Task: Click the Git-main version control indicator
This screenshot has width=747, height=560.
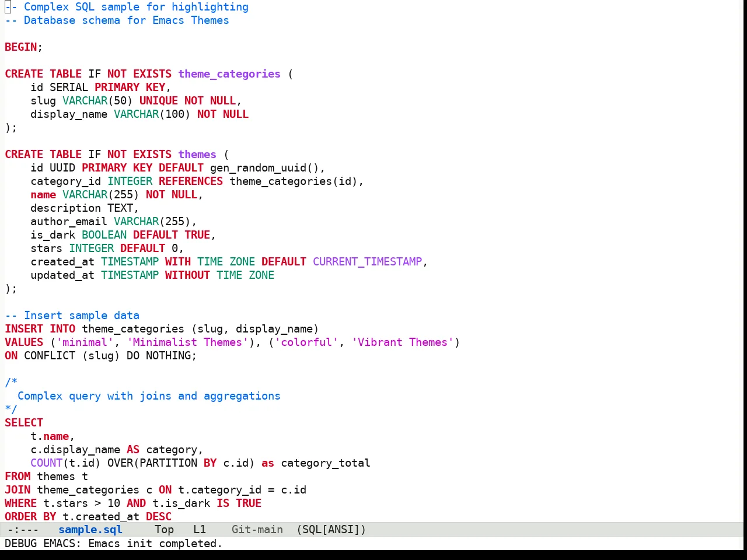Action: (x=257, y=530)
